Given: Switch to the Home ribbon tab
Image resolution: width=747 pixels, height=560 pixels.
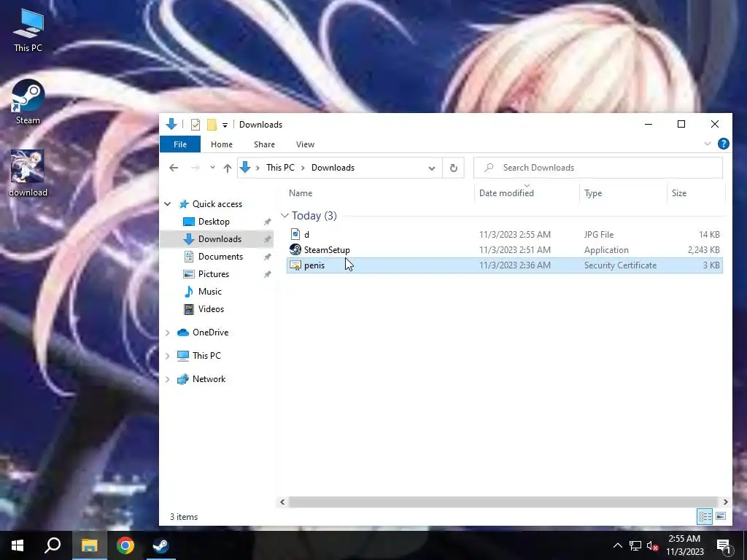Looking at the screenshot, I should click(222, 144).
